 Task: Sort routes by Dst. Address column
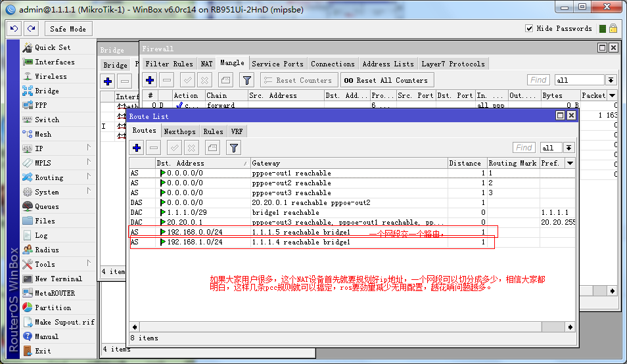coord(202,163)
